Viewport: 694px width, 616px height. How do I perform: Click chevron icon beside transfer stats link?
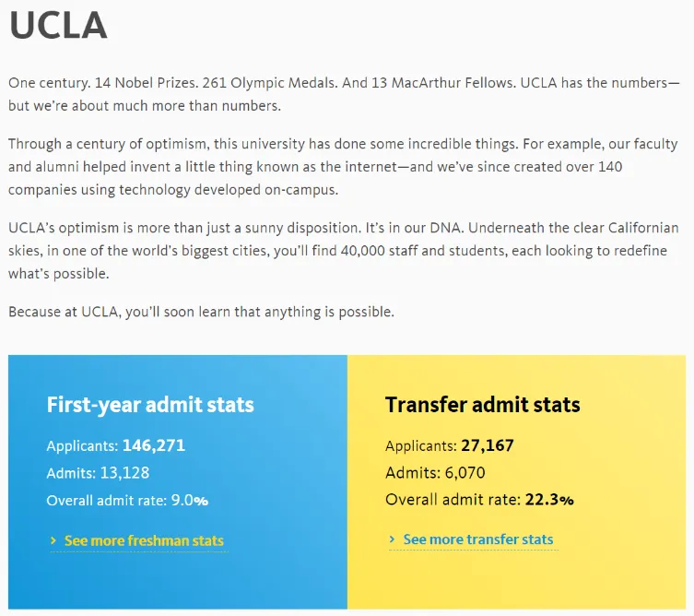pos(392,539)
